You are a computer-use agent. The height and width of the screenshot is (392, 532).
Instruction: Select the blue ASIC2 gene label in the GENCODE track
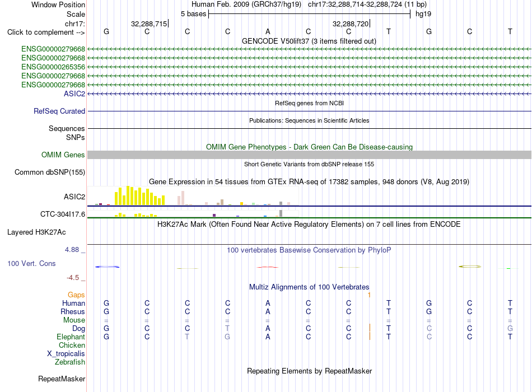point(74,94)
